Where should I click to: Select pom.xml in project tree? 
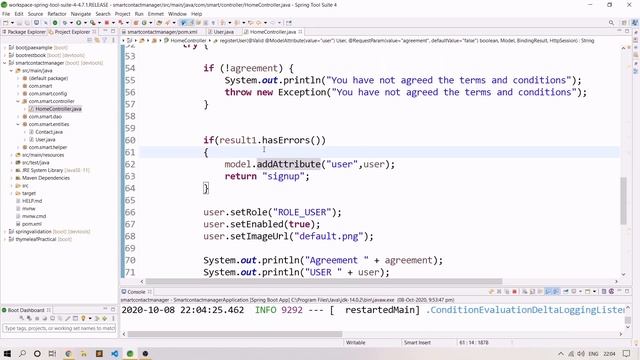pos(32,224)
